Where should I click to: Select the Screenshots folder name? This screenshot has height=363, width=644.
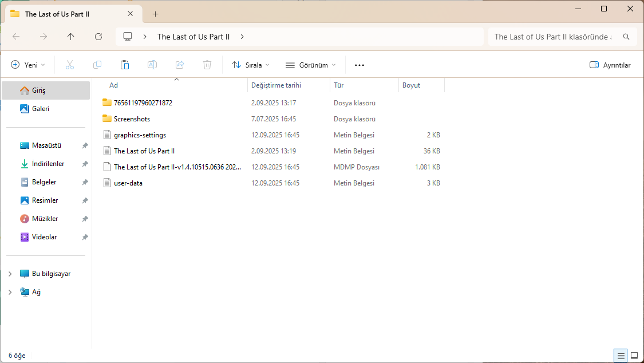pyautogui.click(x=132, y=119)
